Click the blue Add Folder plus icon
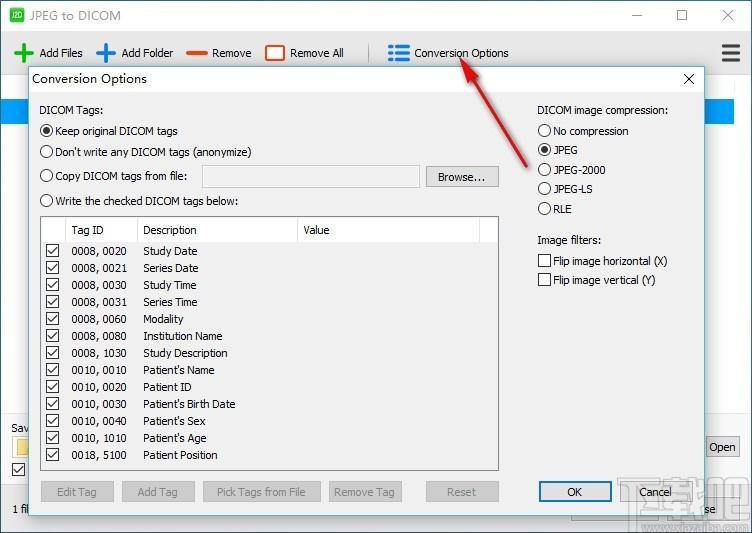Image resolution: width=752 pixels, height=533 pixels. [106, 53]
